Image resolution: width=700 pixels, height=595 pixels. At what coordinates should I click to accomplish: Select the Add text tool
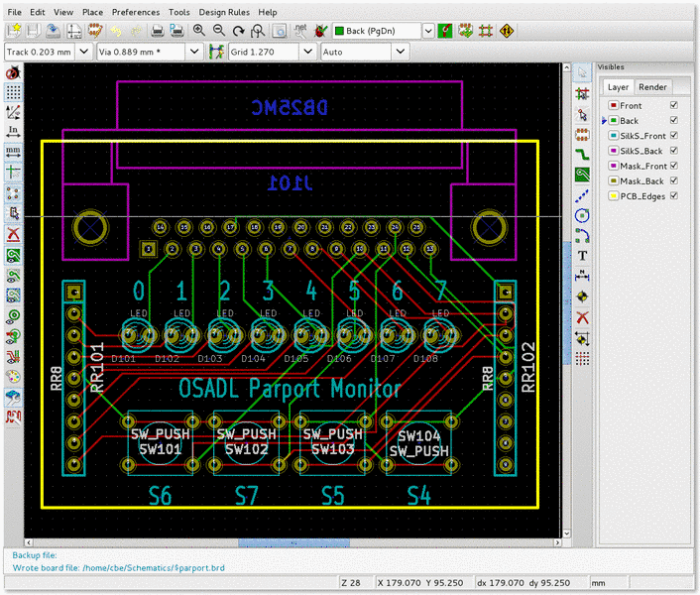[582, 256]
